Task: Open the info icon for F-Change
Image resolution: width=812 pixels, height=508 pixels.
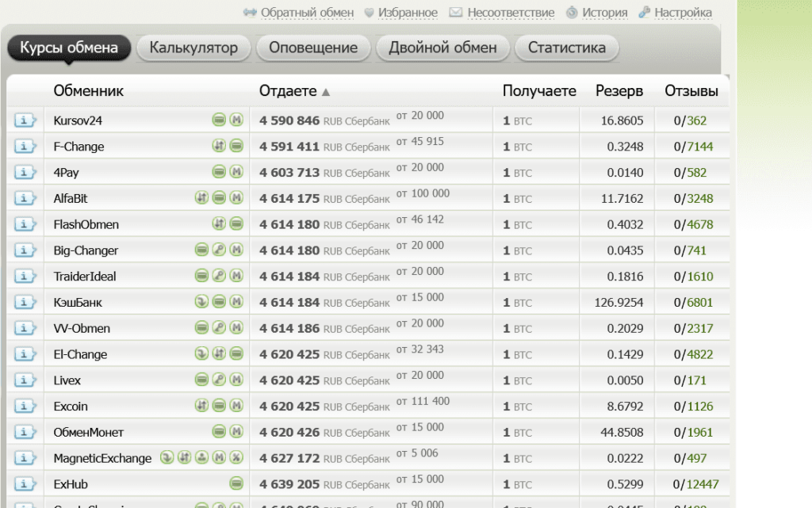Action: click(x=25, y=147)
